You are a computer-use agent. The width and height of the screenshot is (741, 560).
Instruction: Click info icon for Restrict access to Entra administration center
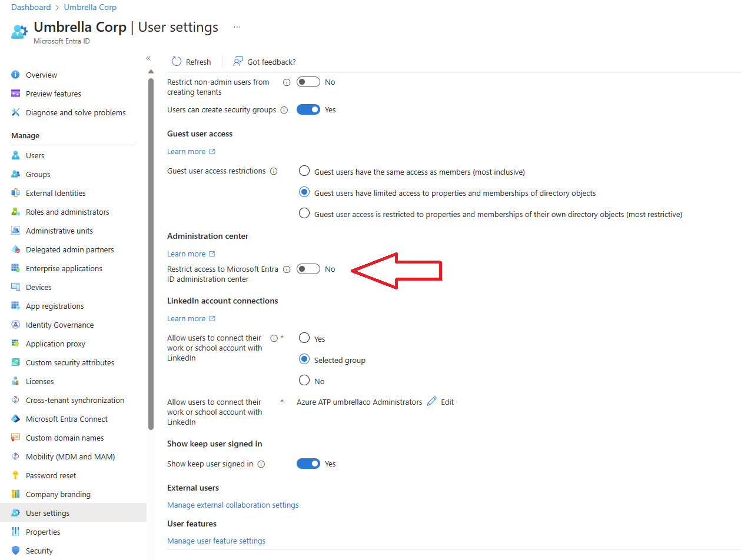pyautogui.click(x=287, y=269)
